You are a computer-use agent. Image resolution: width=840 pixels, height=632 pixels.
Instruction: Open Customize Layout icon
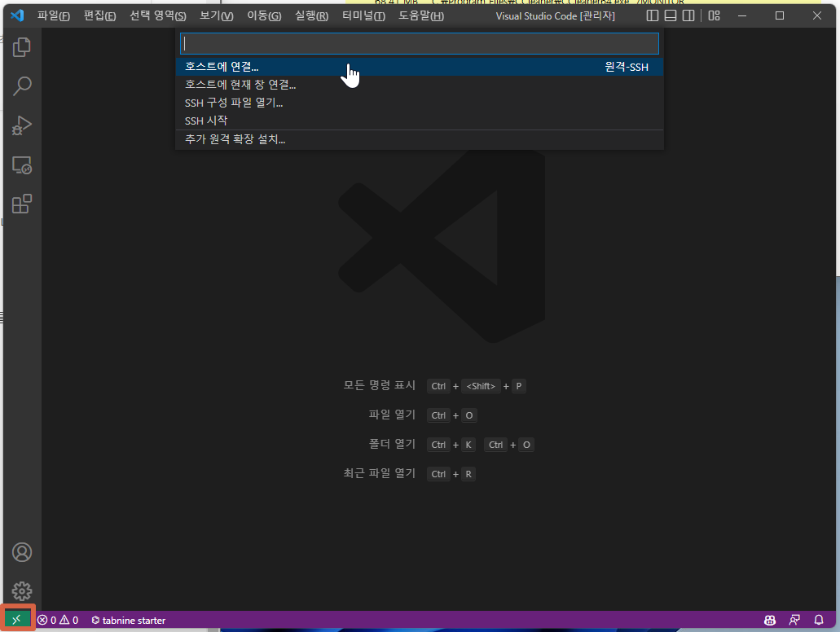click(x=714, y=15)
